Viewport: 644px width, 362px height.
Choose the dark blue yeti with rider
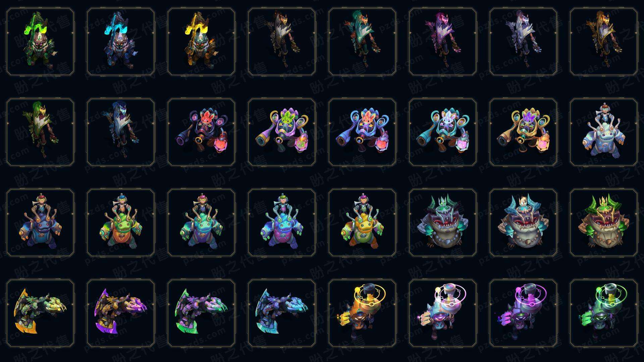(40, 223)
